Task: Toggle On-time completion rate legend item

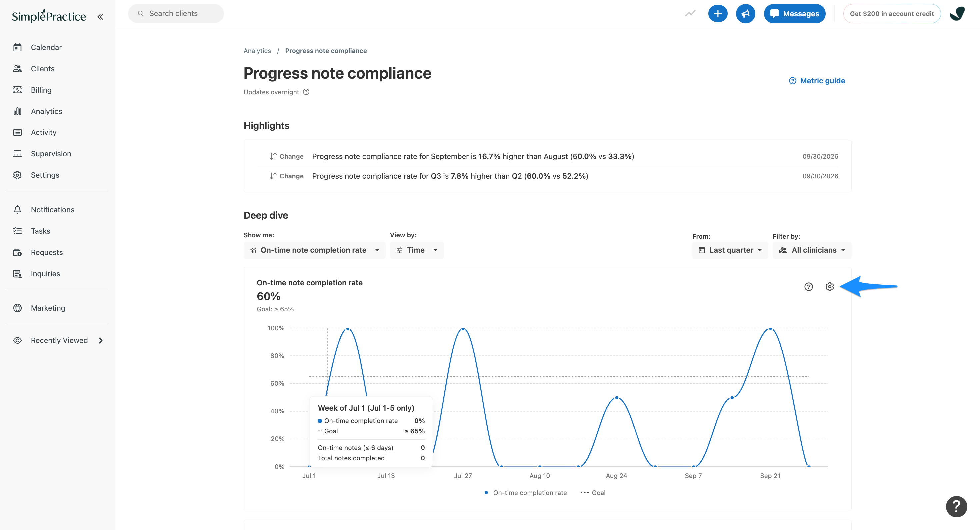Action: click(x=525, y=493)
